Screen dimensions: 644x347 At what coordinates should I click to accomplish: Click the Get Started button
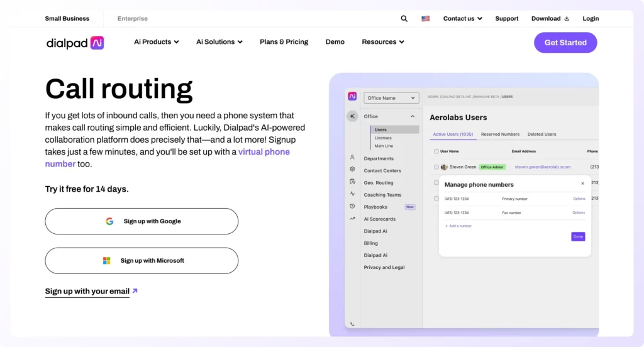tap(565, 43)
